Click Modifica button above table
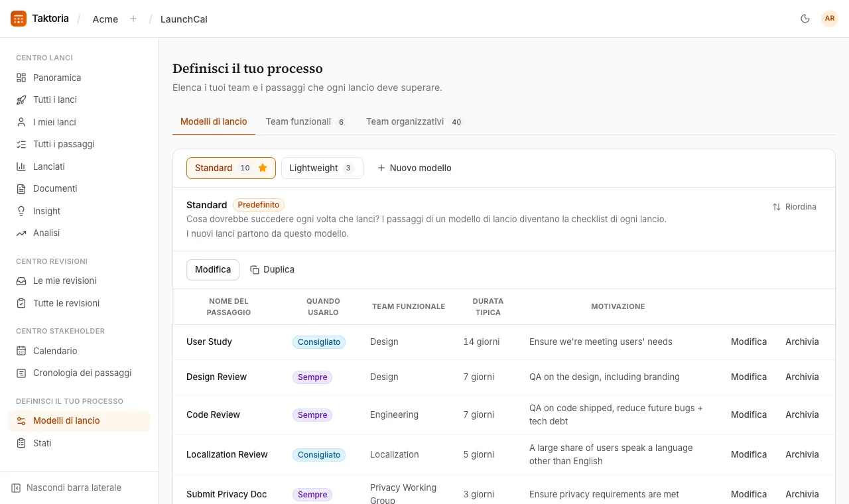This screenshot has width=849, height=504. (213, 270)
